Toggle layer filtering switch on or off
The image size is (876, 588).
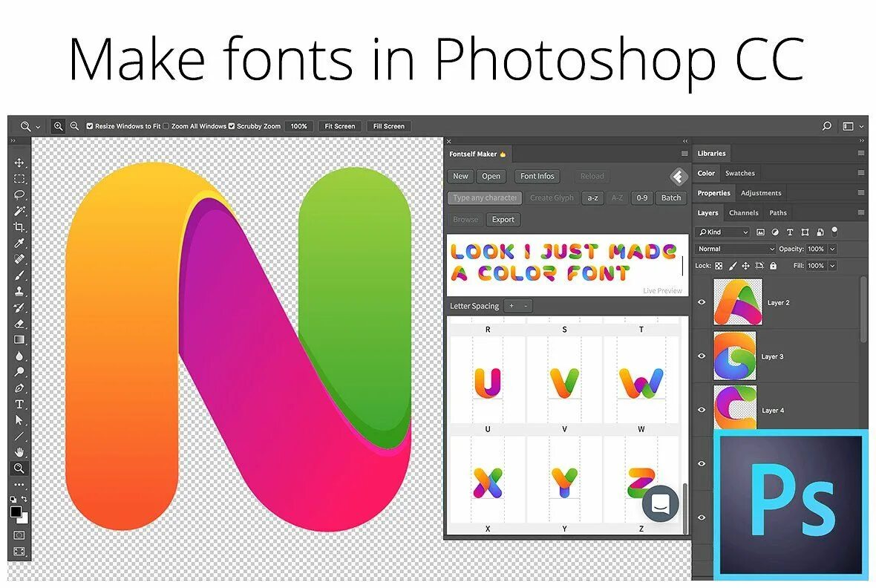pos(834,230)
